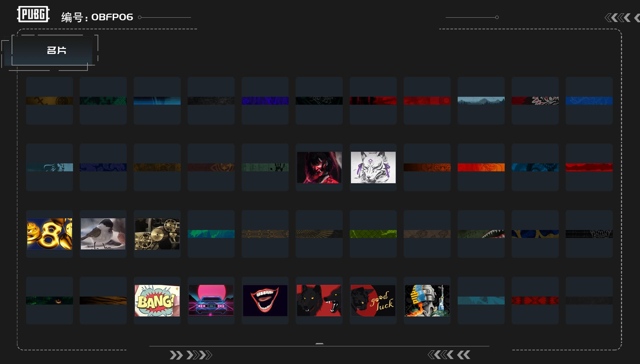This screenshot has width=640, height=364.
Task: Choose the white fox mask card
Action: pyautogui.click(x=373, y=167)
